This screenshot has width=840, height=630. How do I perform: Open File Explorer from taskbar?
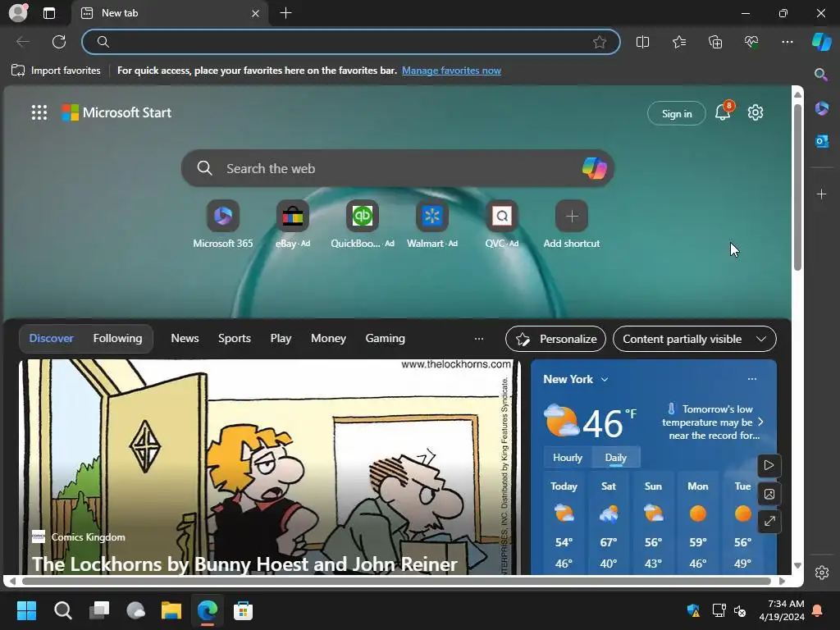click(x=171, y=610)
